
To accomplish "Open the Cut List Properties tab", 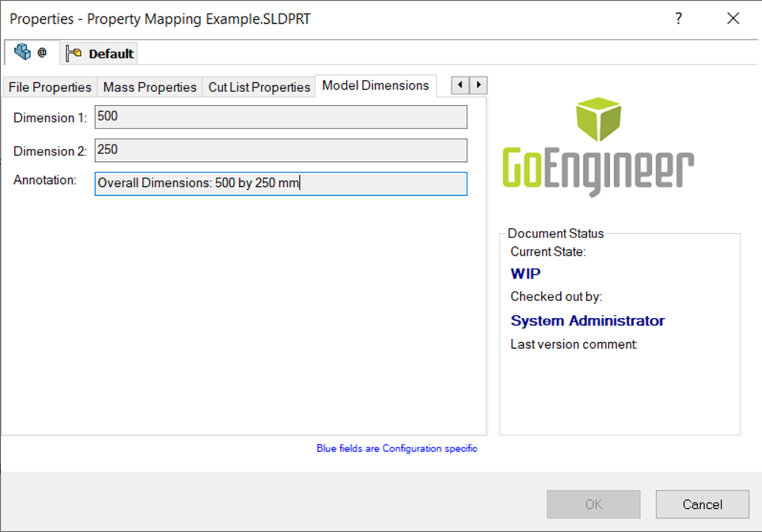I will coord(259,87).
